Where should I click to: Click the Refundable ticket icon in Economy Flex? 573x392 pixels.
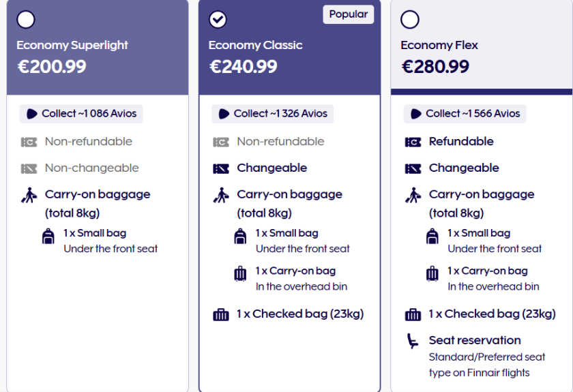point(413,142)
